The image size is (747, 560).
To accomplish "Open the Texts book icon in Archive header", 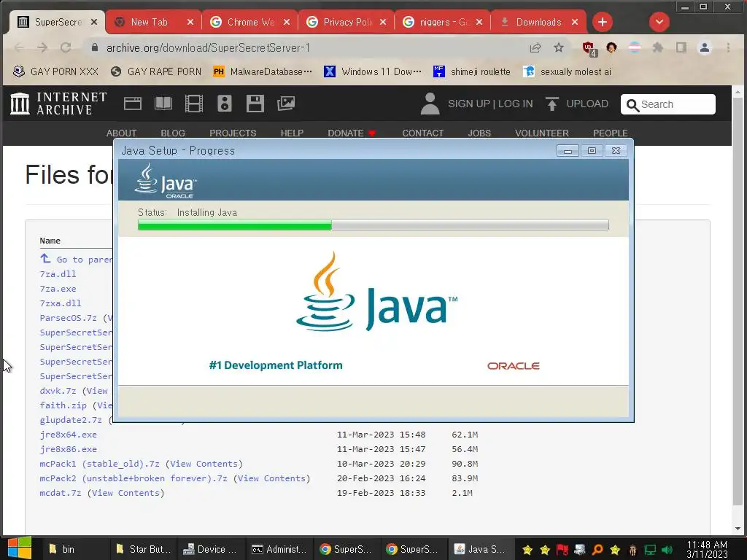I will (163, 104).
